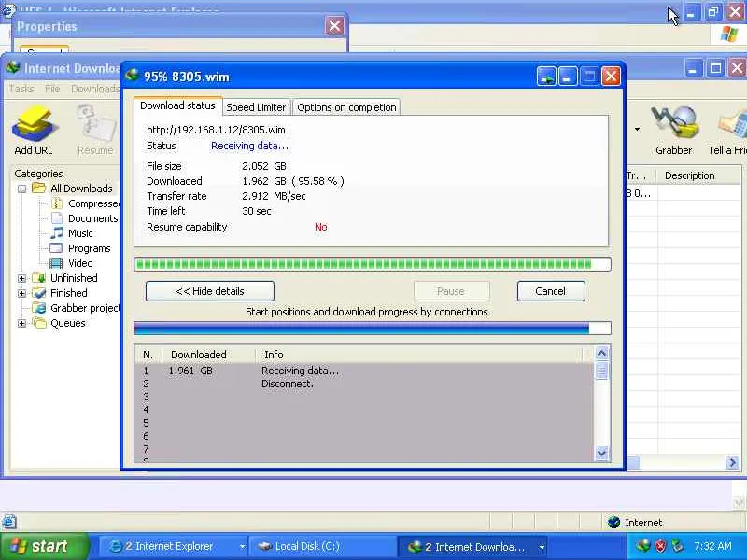
Task: Click the Description column header
Action: (698, 175)
